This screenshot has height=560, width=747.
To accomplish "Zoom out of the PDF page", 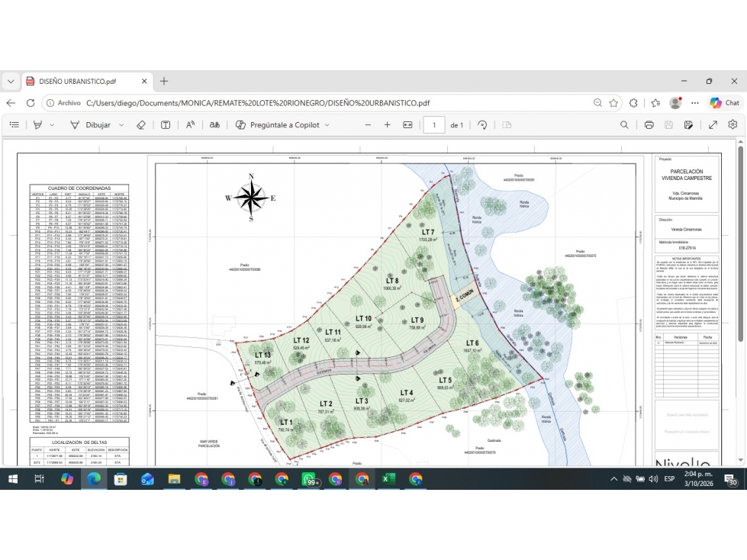I will click(x=368, y=125).
